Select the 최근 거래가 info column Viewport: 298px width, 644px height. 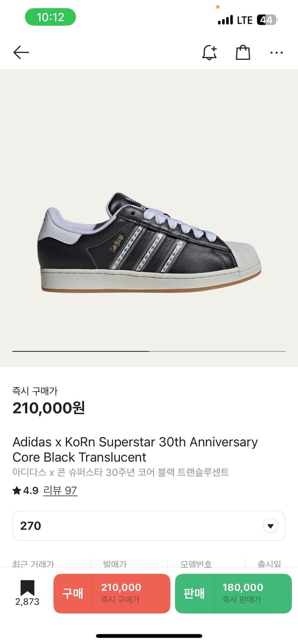(34, 564)
